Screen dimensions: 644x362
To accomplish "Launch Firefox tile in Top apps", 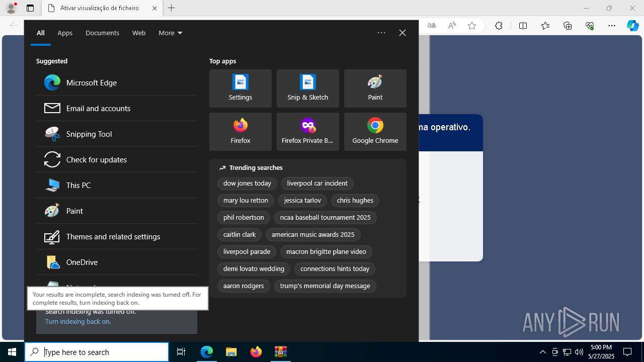I will pos(240,132).
